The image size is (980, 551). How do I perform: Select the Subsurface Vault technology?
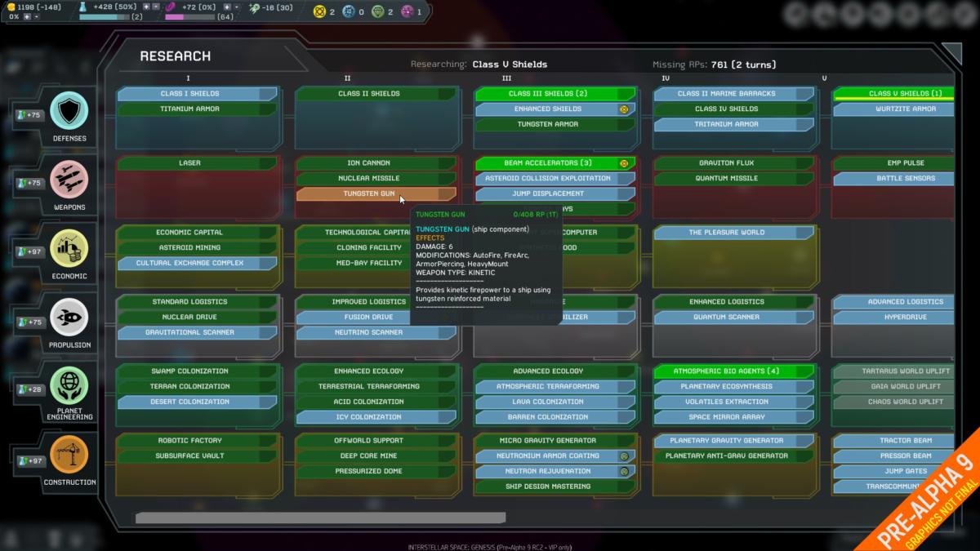197,456
